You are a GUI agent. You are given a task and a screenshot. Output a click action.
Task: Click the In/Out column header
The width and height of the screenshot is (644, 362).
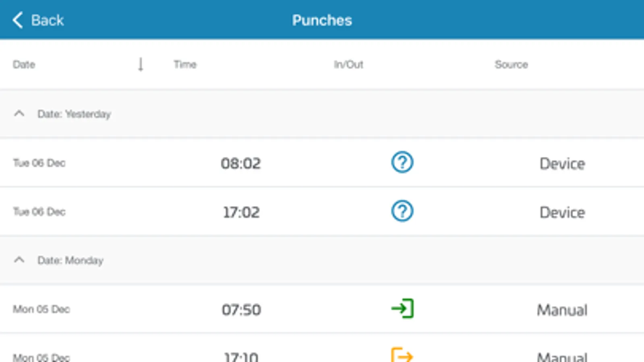coord(348,64)
